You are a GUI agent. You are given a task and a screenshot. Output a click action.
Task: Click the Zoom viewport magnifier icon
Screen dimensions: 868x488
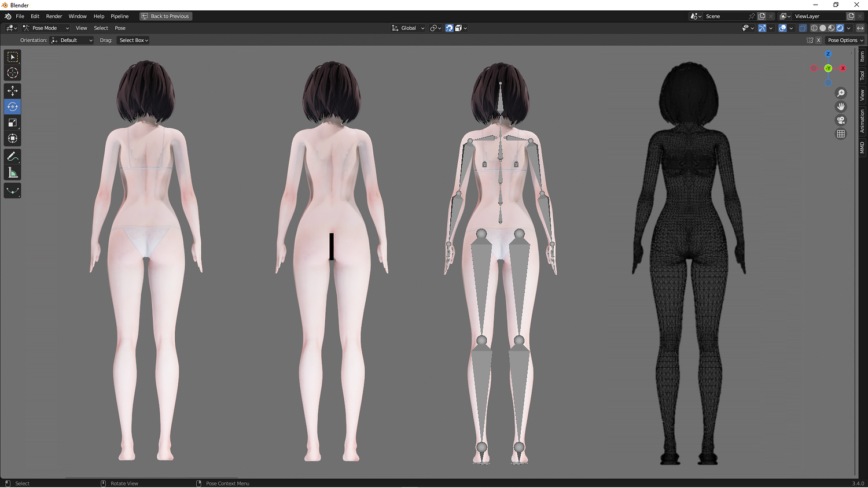coord(841,93)
